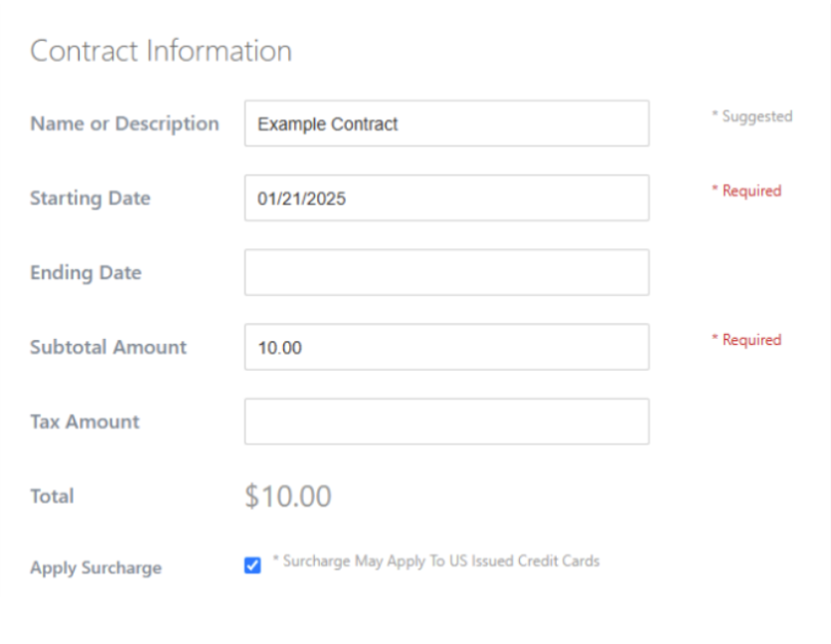This screenshot has height=644, width=831.
Task: Click the 'Name or Description' label
Action: click(x=124, y=124)
